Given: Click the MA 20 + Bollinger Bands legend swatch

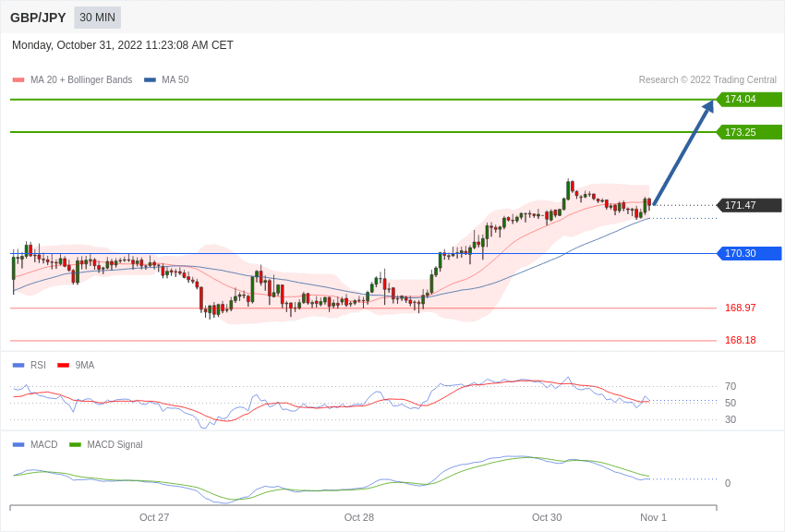Looking at the screenshot, I should coord(18,79).
